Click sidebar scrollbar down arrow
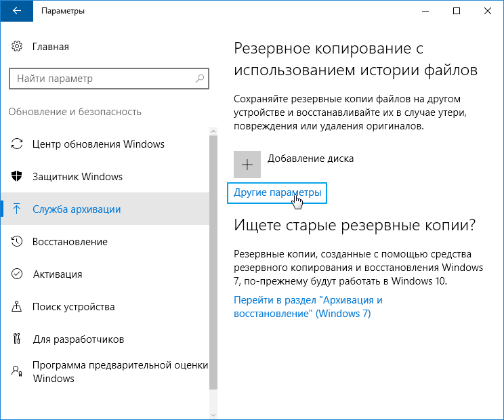The height and width of the screenshot is (420, 504). 214,414
